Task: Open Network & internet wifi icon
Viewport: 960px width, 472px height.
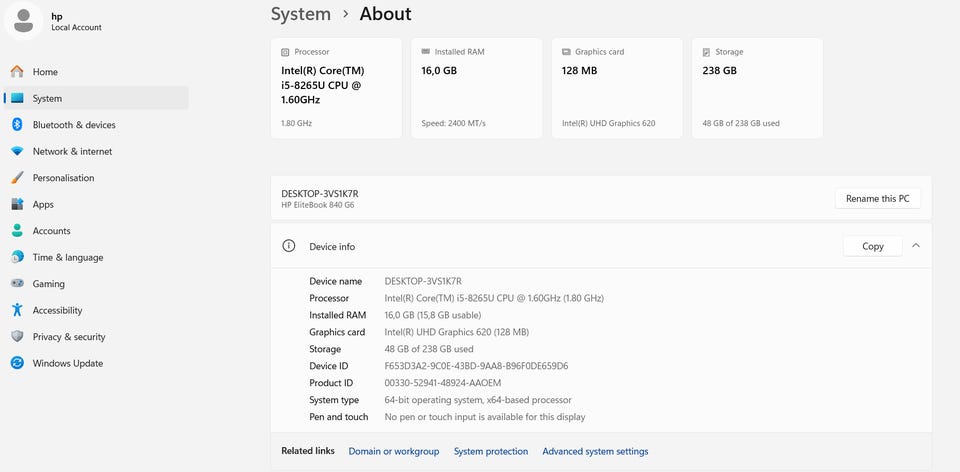Action: 17,151
